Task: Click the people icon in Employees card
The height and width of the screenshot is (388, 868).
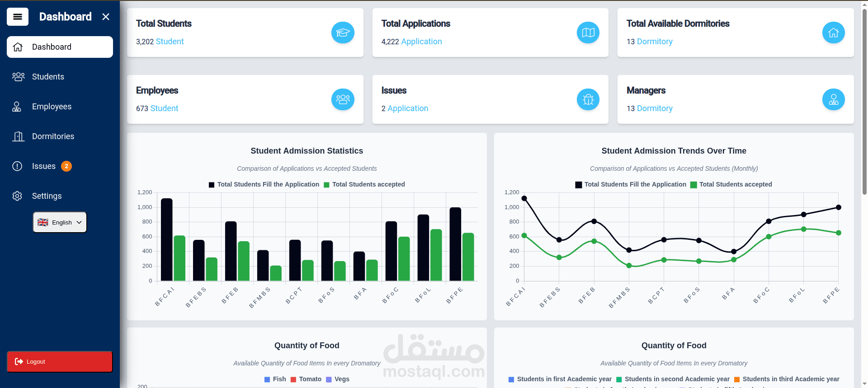Action: click(343, 99)
